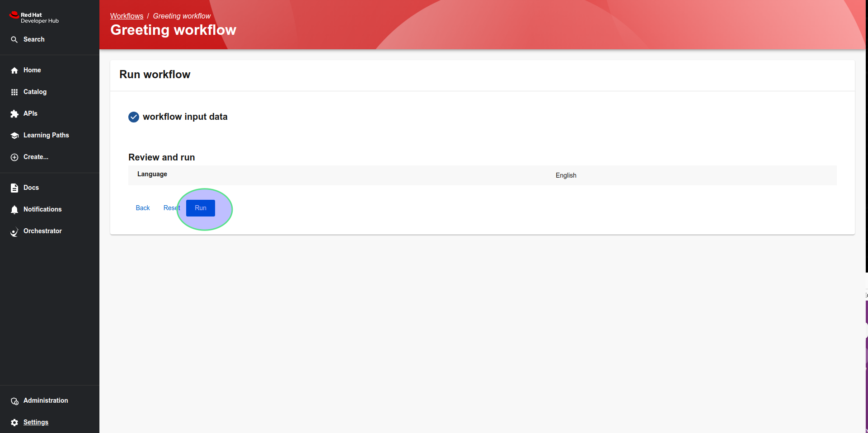Click the Red Hat Developer Hub logo
The image size is (868, 433).
34,17
